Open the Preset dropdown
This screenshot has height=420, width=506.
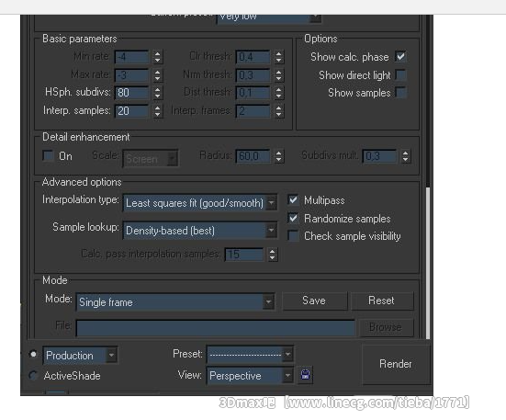pyautogui.click(x=250, y=355)
